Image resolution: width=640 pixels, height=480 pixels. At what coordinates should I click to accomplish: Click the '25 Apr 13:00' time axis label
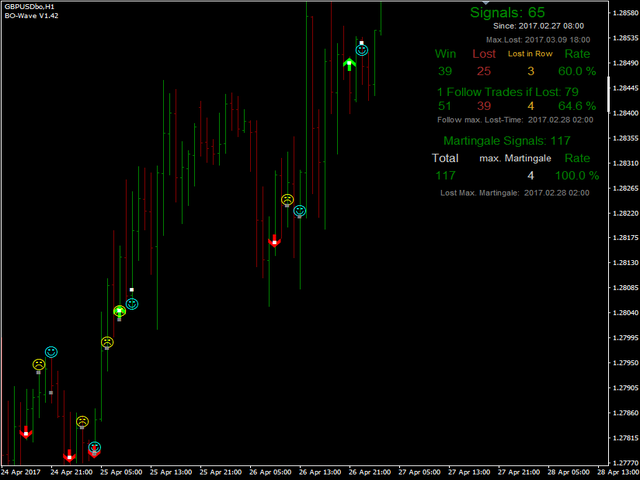pos(171,472)
